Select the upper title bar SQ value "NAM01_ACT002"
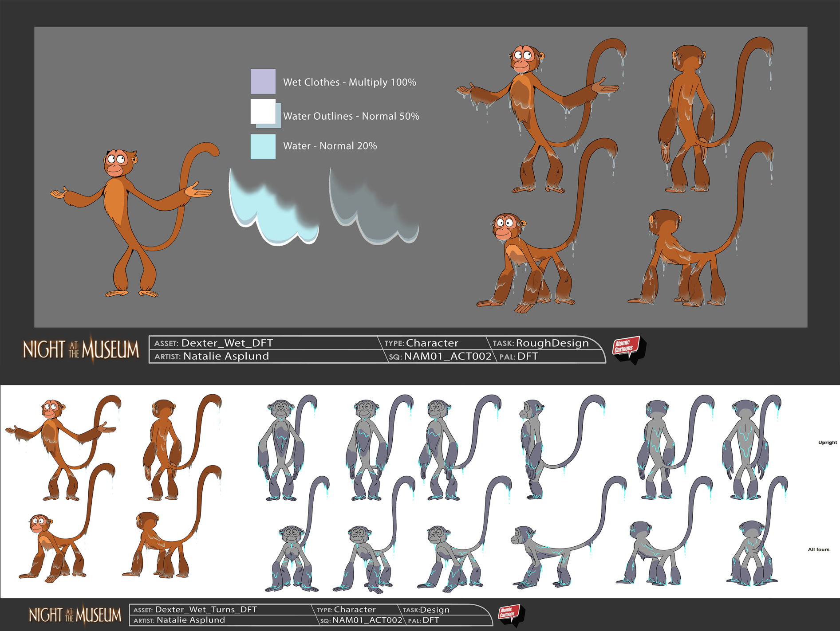Screen dimensions: 840x631 (x=448, y=356)
